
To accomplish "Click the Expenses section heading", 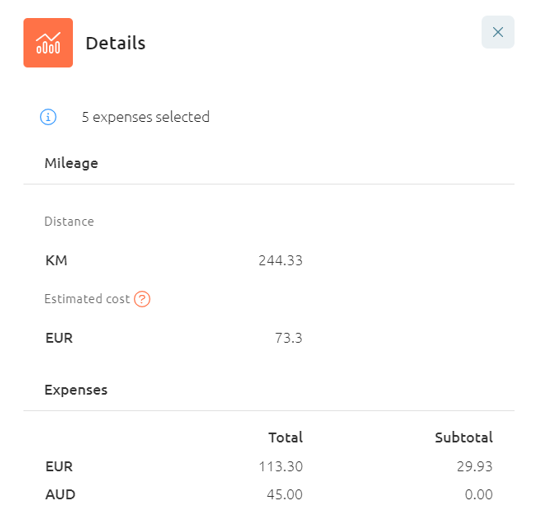I will pyautogui.click(x=76, y=390).
